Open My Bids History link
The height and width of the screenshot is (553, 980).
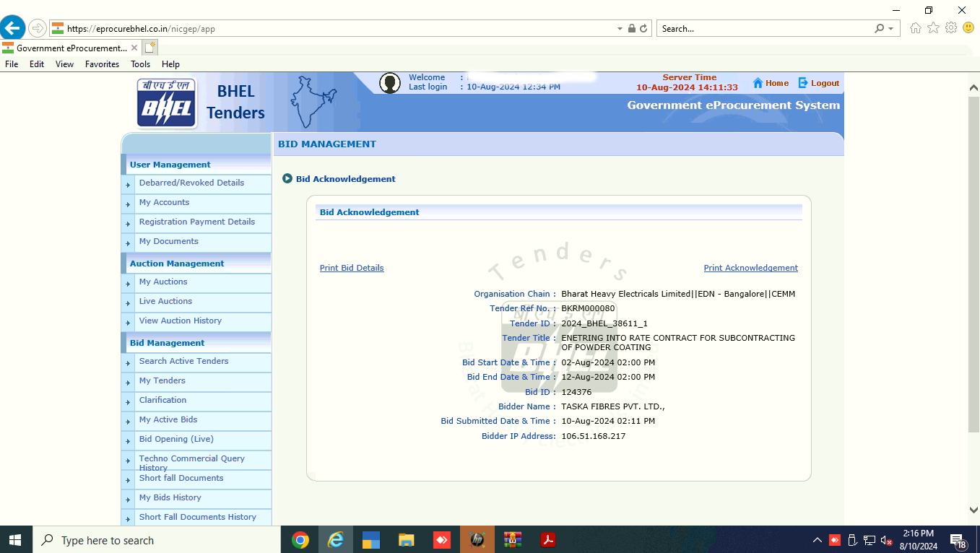(x=170, y=497)
